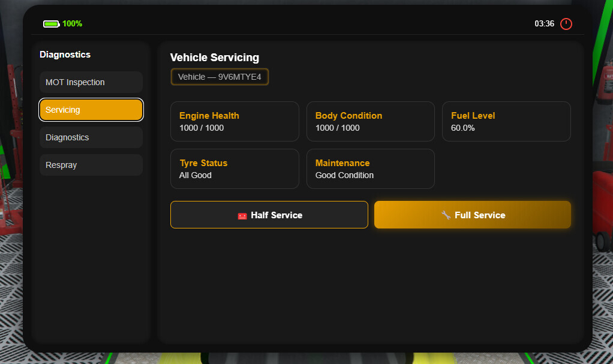This screenshot has width=613, height=364.
Task: Click the toolbox icon on Half Service
Action: 242,215
